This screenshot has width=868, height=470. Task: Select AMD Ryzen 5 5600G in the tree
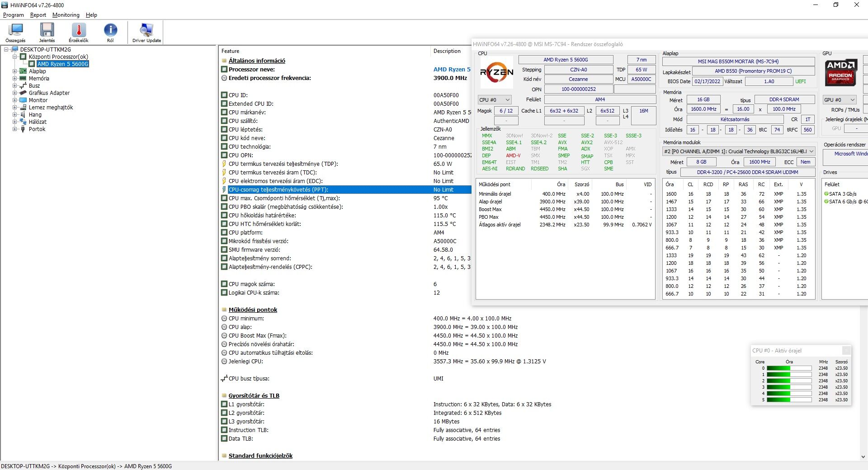point(63,64)
